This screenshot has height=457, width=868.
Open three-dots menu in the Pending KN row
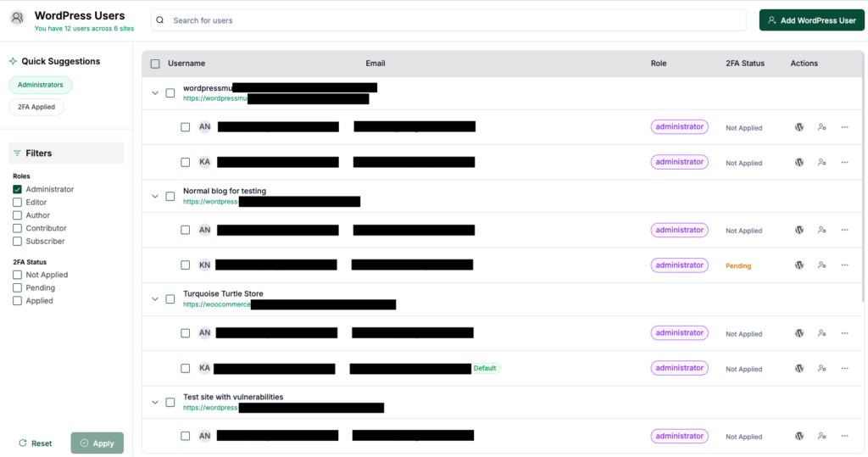(x=845, y=265)
